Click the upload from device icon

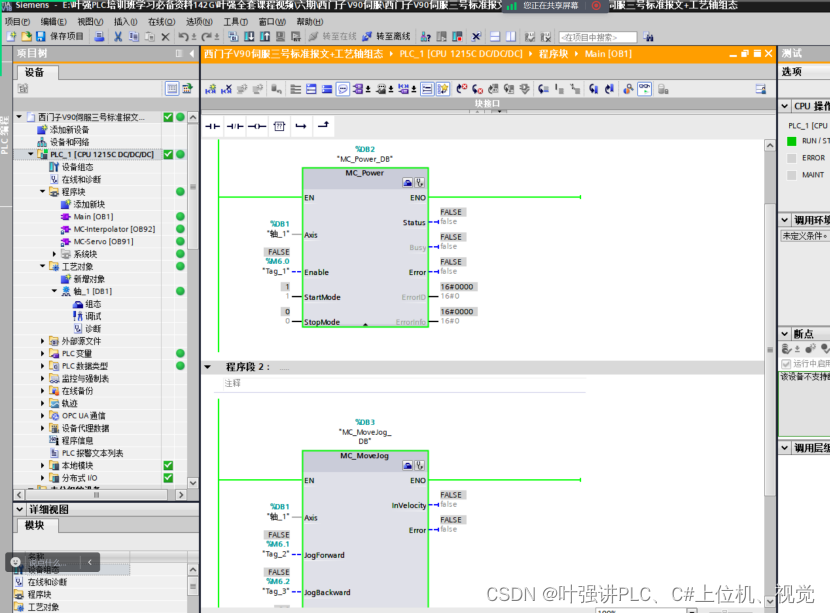pyautogui.click(x=265, y=37)
